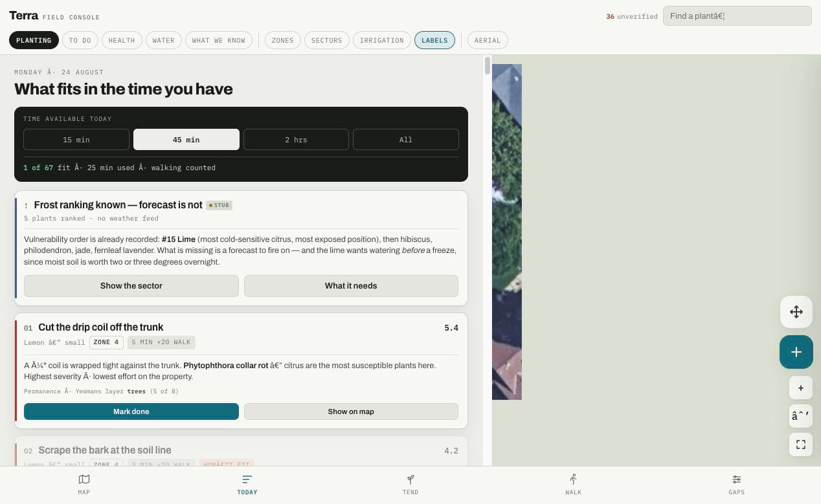Open the What We Know tab

point(219,40)
